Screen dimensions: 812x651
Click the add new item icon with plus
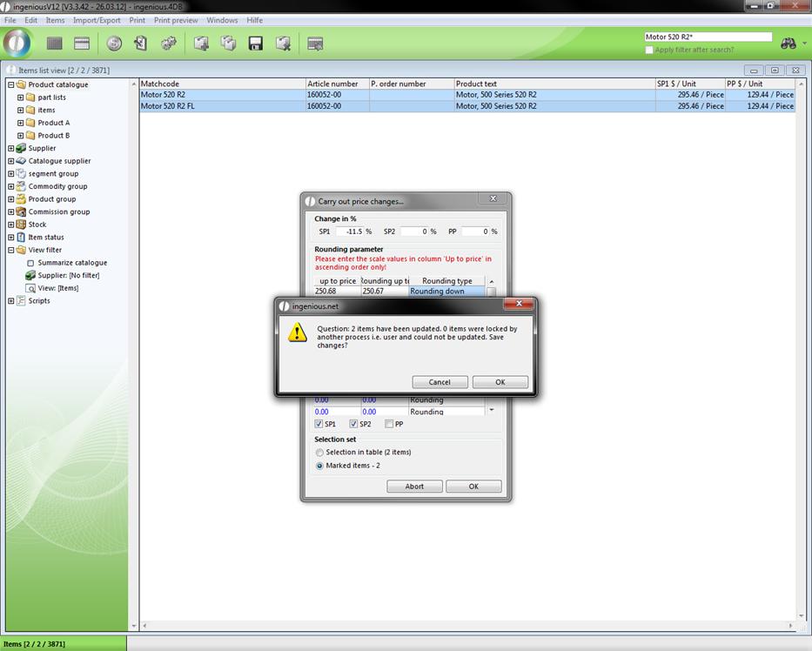coord(201,44)
